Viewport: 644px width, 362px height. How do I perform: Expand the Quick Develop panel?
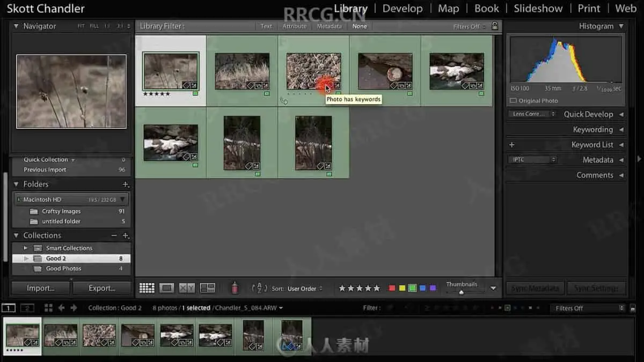tap(621, 114)
